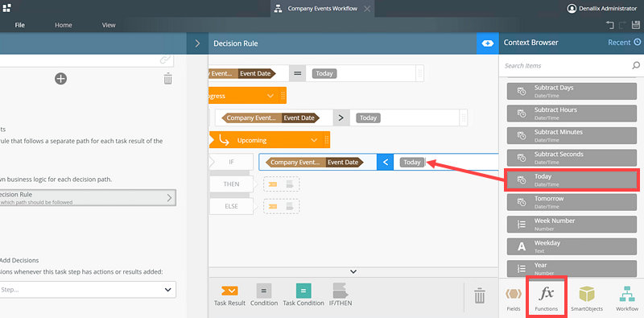The width and height of the screenshot is (644, 318).
Task: Click Today token in active IF row
Action: (412, 163)
